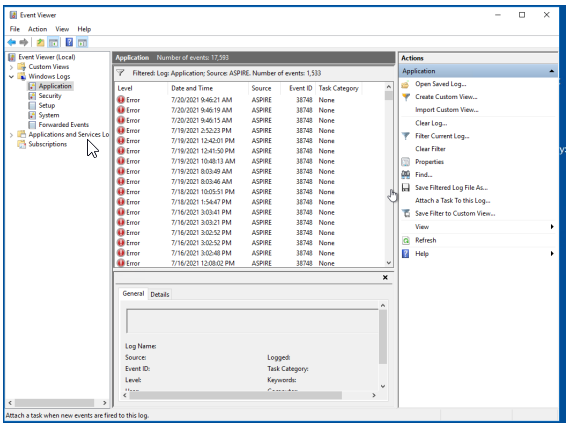Select Forwarded Events in Windows Logs
Screen dimensions: 571x428
point(64,125)
